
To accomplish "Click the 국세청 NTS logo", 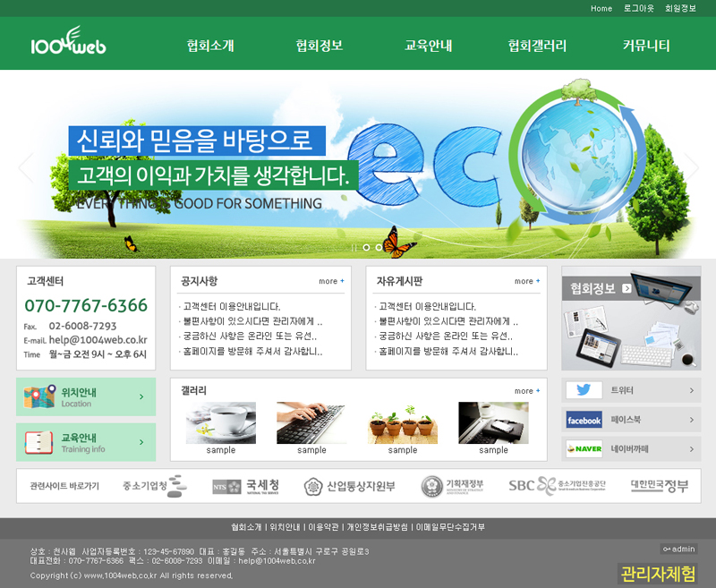I will [246, 486].
